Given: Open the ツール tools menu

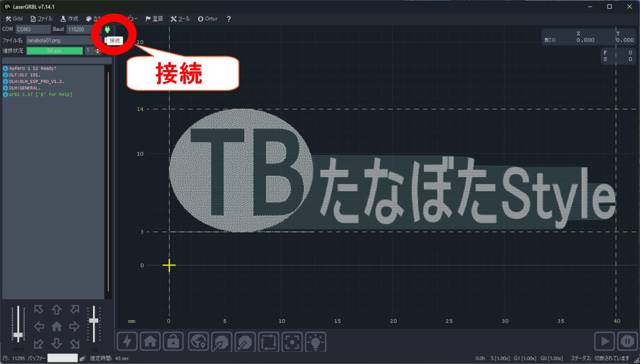Looking at the screenshot, I should (180, 19).
